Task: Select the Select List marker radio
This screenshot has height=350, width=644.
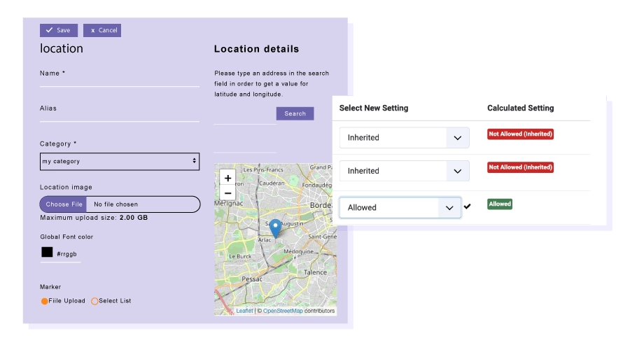Action: click(94, 301)
